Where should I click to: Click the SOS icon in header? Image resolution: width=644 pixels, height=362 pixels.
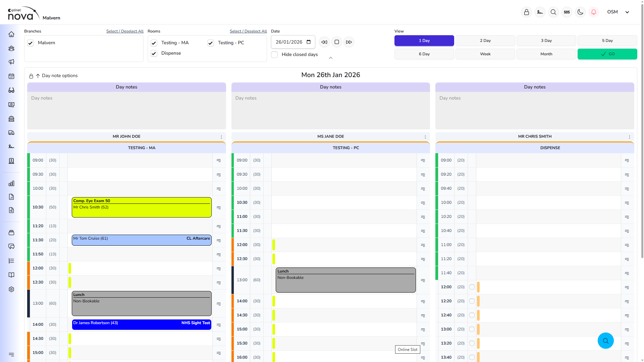click(567, 12)
